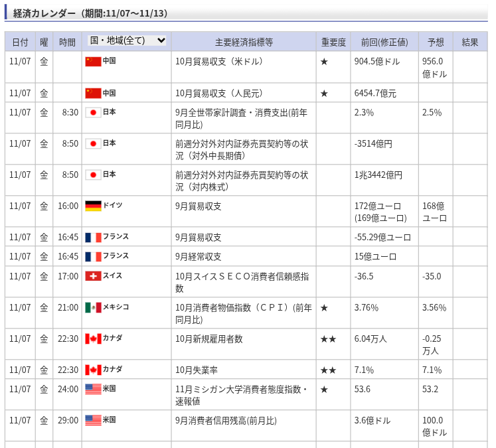Open the 国・地域(全て) country filter dropdown
The width and height of the screenshot is (496, 448).
(x=127, y=40)
